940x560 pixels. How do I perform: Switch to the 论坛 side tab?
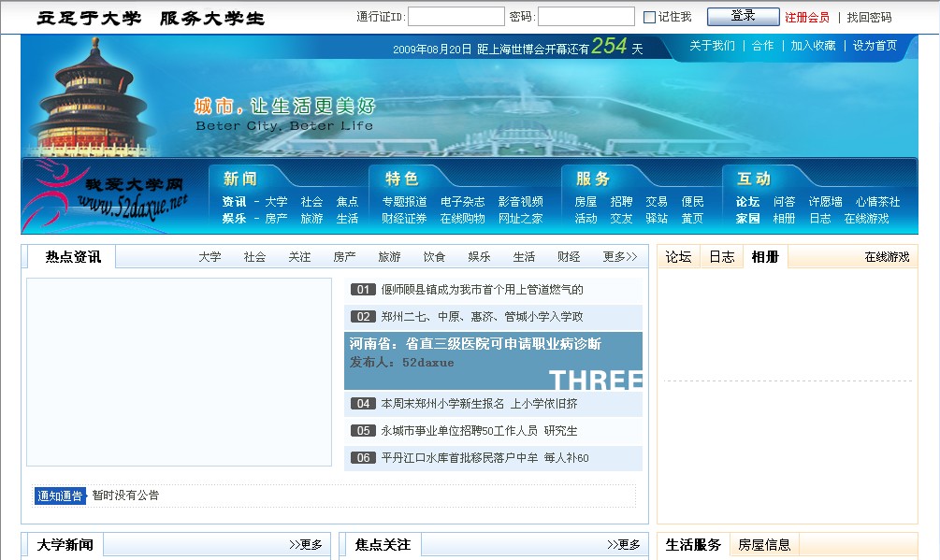[678, 257]
